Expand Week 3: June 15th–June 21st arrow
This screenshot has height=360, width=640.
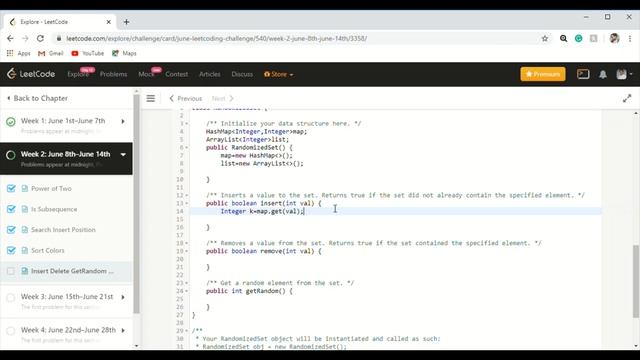tap(123, 297)
